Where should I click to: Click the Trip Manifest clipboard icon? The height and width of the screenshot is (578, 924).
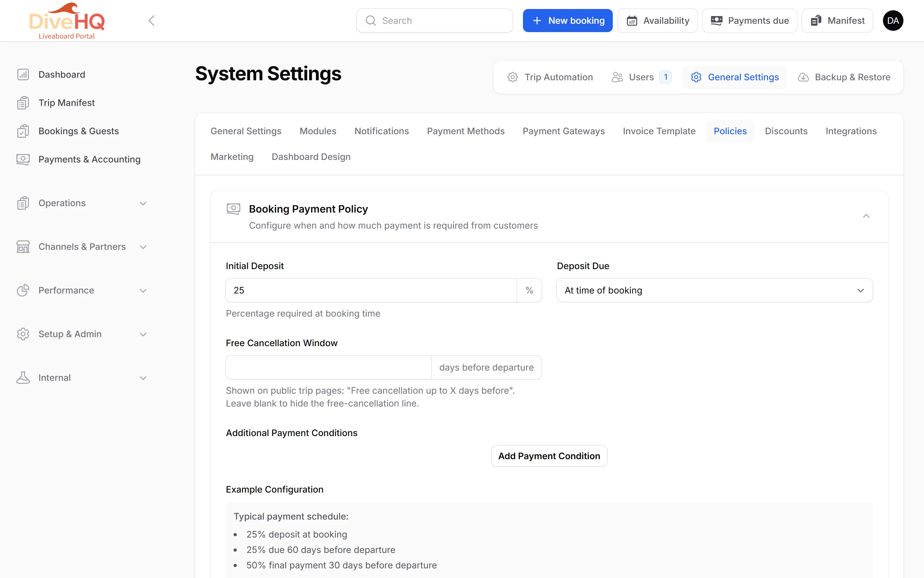pos(23,103)
